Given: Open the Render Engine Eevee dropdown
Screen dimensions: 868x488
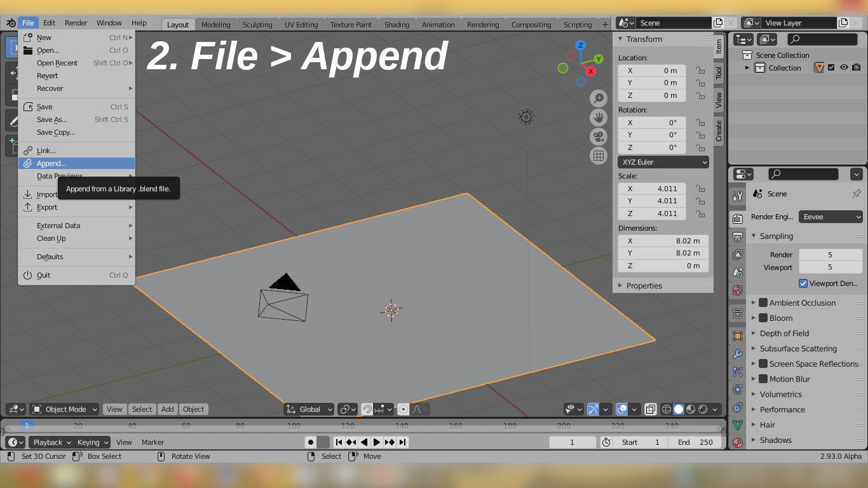Looking at the screenshot, I should click(x=831, y=217).
